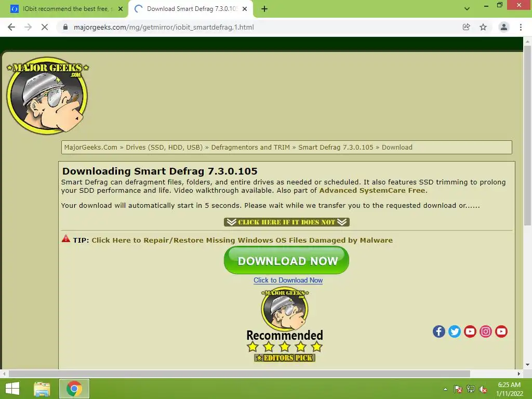Open the Twitter social icon

coord(454,331)
